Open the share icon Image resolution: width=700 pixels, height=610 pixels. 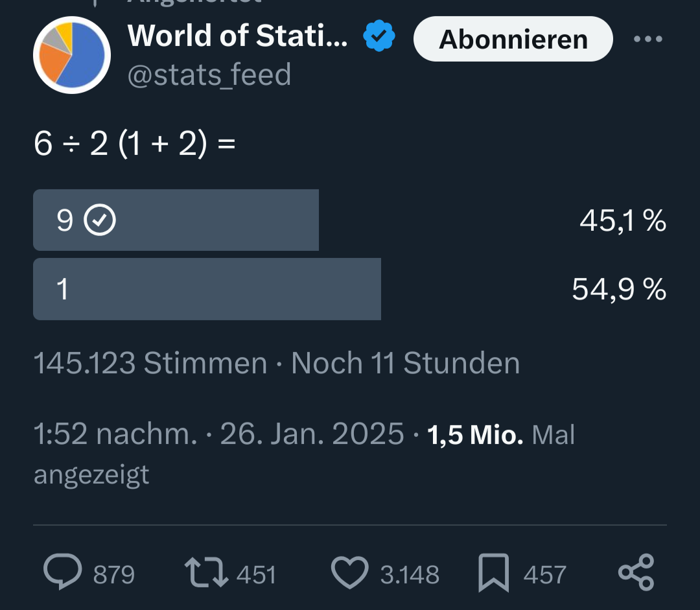636,572
